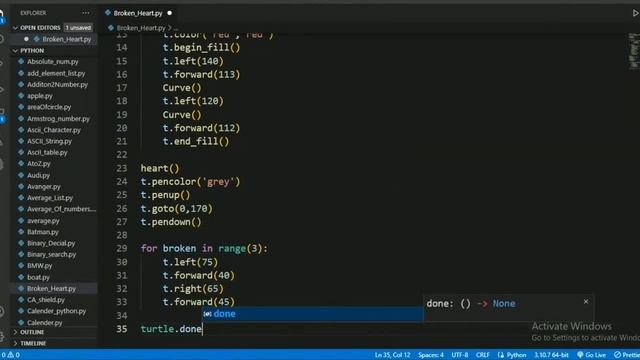Image resolution: width=640 pixels, height=360 pixels.
Task: Open Ascii_table.py file
Action: (47, 152)
